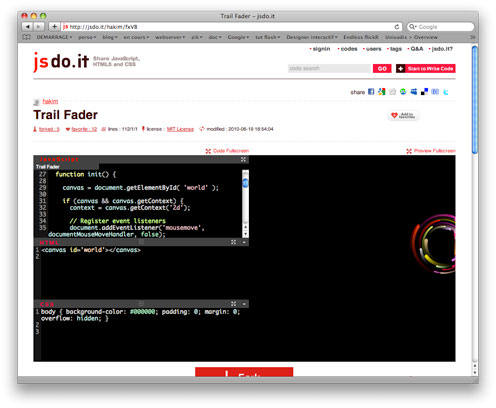Share with the blue Windows Live icon

(414, 92)
